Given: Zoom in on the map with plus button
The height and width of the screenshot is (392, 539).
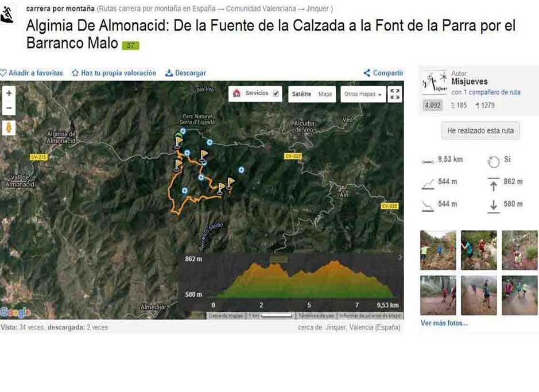Looking at the screenshot, I should [9, 94].
